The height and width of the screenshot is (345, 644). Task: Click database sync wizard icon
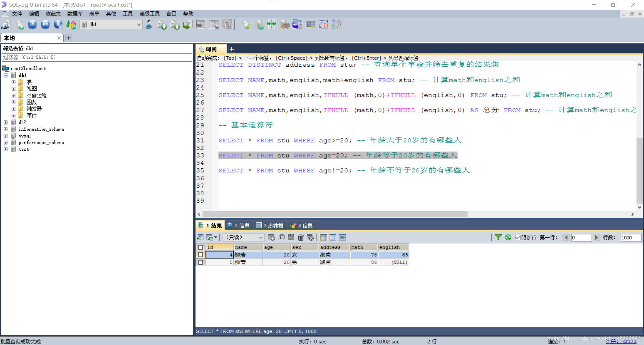[x=260, y=24]
